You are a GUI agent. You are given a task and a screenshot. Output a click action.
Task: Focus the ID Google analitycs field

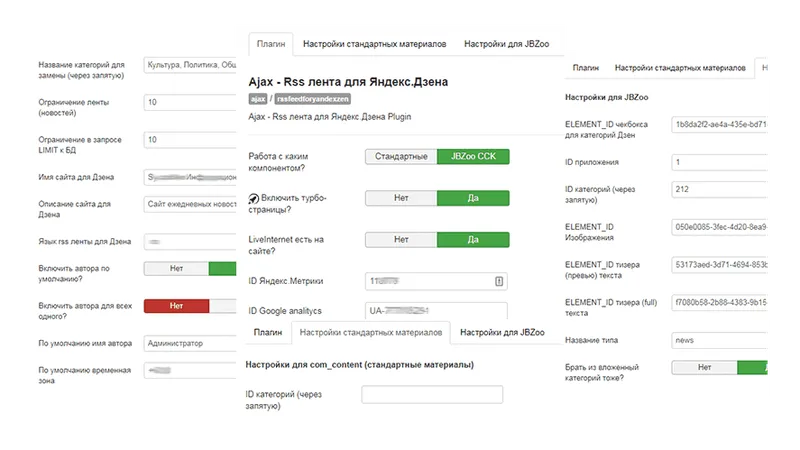click(436, 310)
